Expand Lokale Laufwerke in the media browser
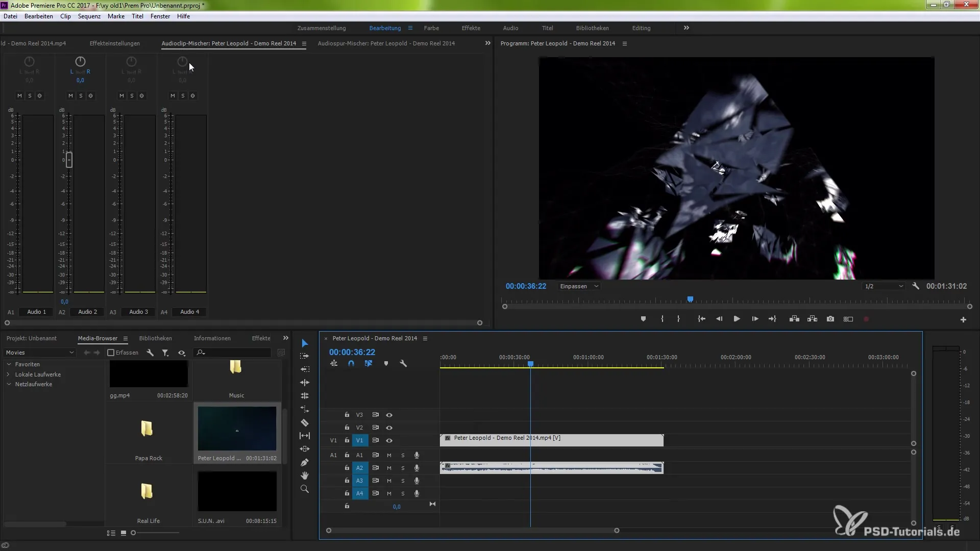This screenshot has height=551, width=980. coord(9,374)
